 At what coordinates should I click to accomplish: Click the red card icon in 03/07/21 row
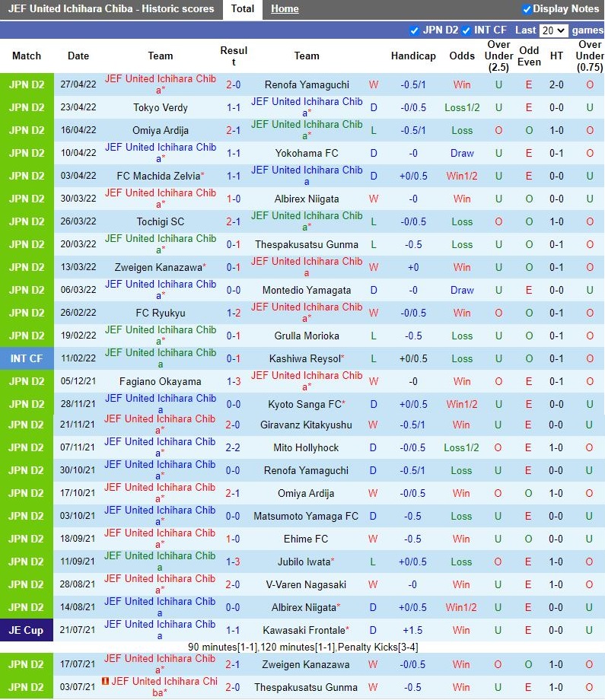click(x=105, y=681)
